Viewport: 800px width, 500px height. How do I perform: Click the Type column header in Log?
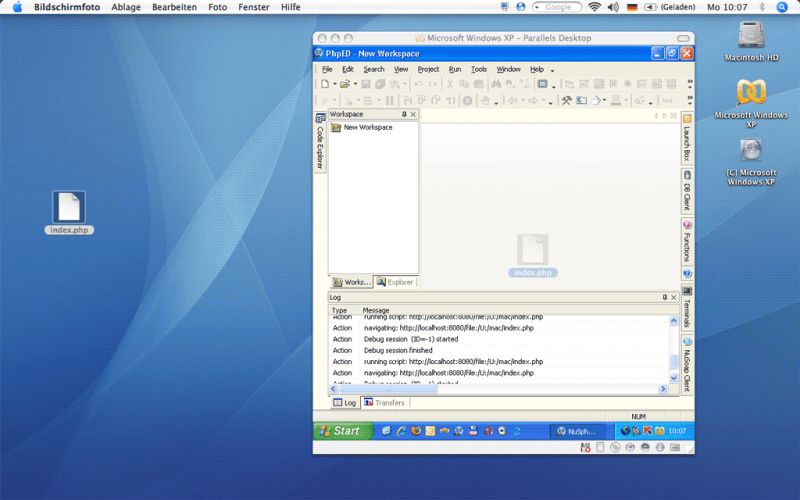[x=339, y=310]
